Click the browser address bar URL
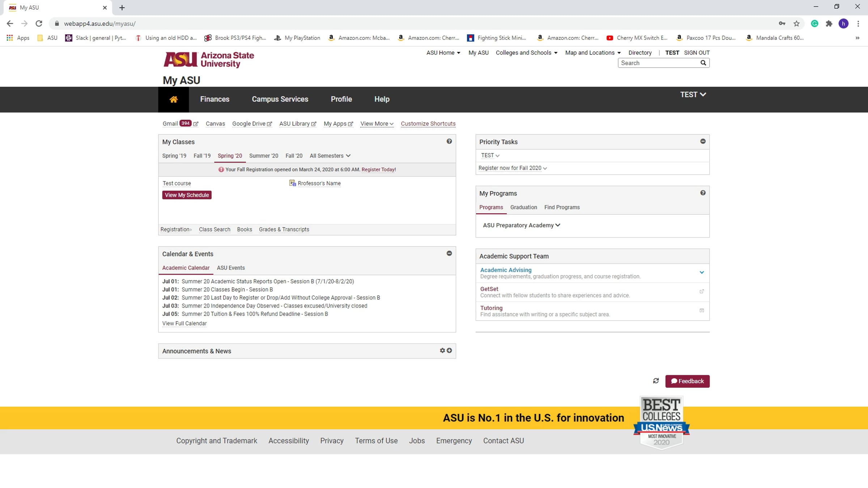The image size is (868, 488). tap(100, 23)
